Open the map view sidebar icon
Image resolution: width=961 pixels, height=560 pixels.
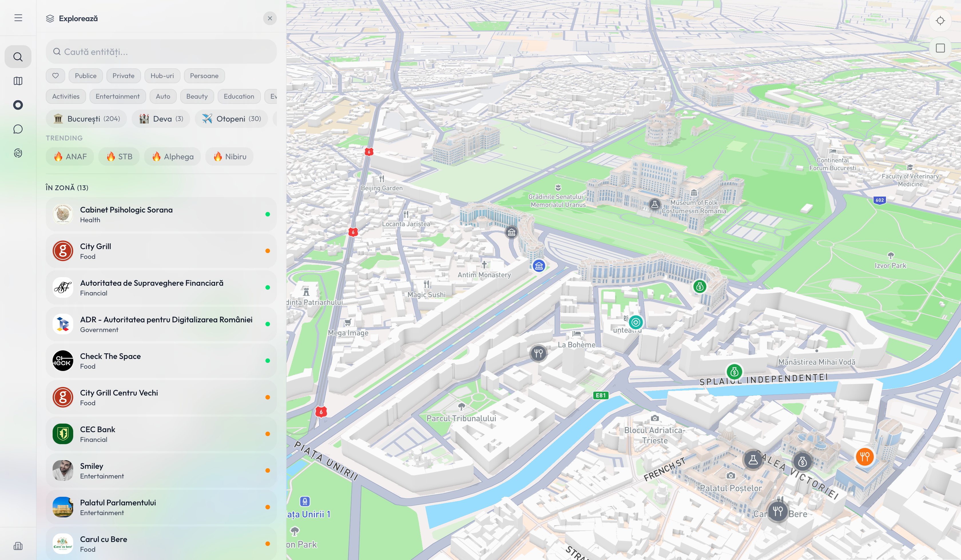coord(18,81)
